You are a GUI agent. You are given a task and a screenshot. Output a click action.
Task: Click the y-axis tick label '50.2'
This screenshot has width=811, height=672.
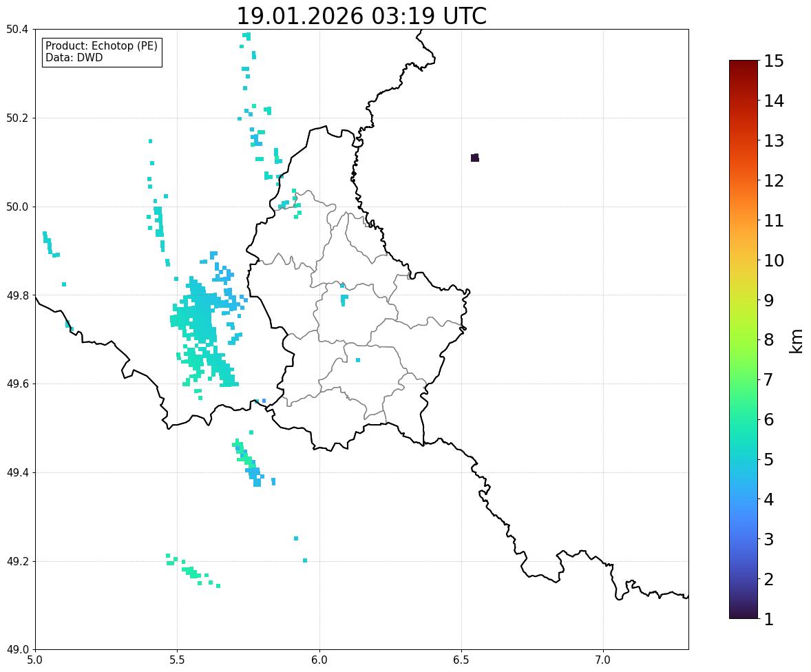[17, 118]
